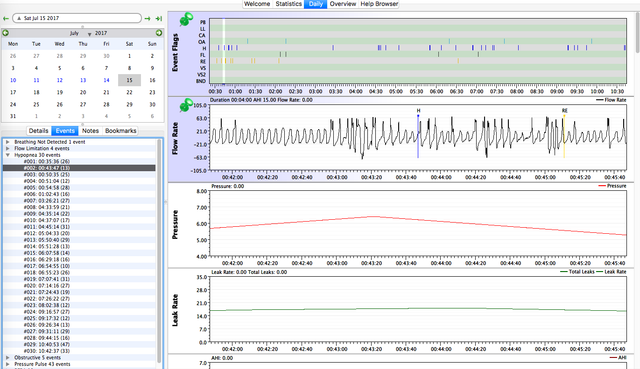The image size is (640, 369).
Task: Select hypopnea event #020: 07:14:16
Action: coord(79,286)
